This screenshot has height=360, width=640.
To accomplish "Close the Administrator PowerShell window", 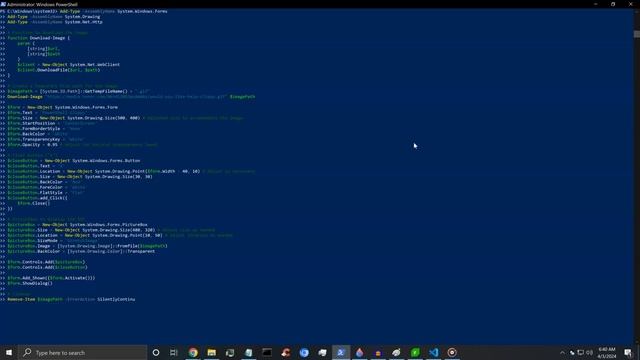I will click(631, 4).
